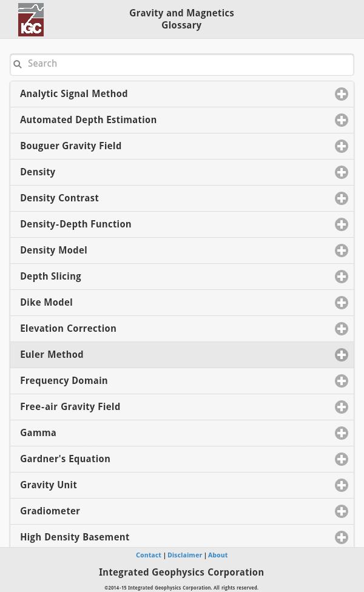Expand the Frequency Domain definition

pyautogui.click(x=342, y=380)
